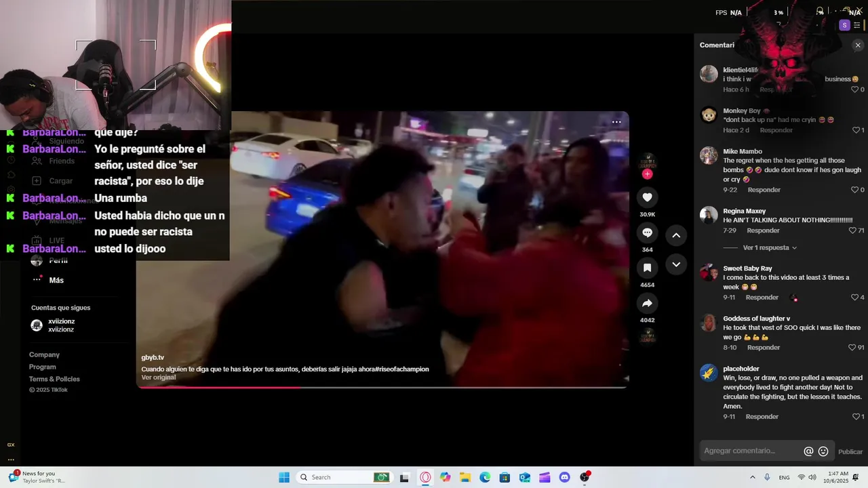
Task: Open the #riseofachampion hashtag
Action: click(402, 369)
